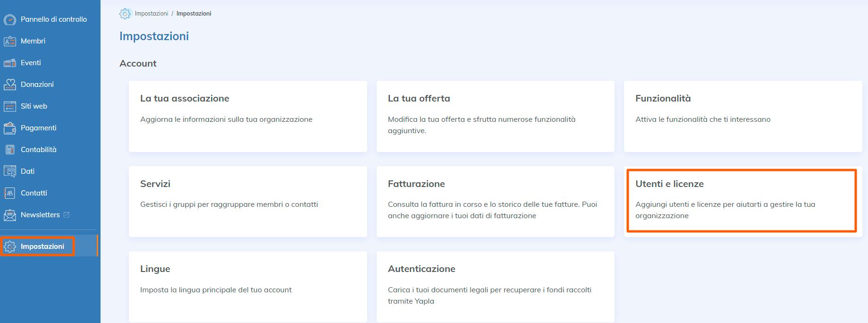
Task: Click the Eventi ticket icon
Action: pos(10,63)
